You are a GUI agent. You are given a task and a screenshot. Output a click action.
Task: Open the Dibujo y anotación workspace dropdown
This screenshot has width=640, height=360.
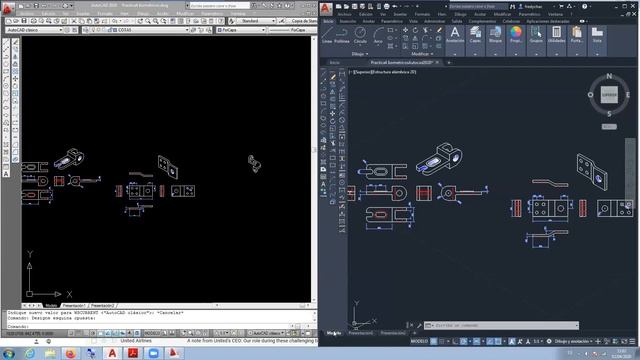coord(573,341)
